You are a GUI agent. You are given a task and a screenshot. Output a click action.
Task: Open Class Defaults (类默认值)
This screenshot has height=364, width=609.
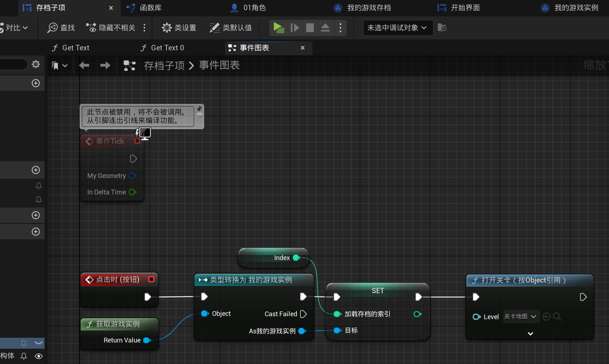click(230, 28)
